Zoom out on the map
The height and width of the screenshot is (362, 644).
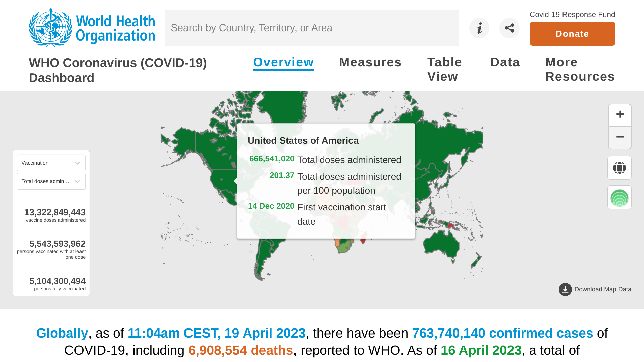click(620, 137)
